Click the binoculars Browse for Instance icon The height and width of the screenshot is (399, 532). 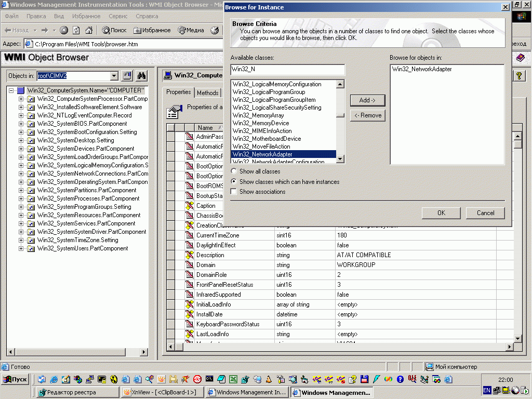point(141,76)
